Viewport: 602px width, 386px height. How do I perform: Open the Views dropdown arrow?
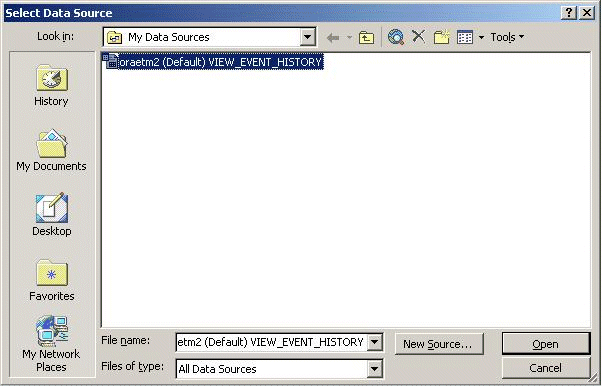[481, 38]
